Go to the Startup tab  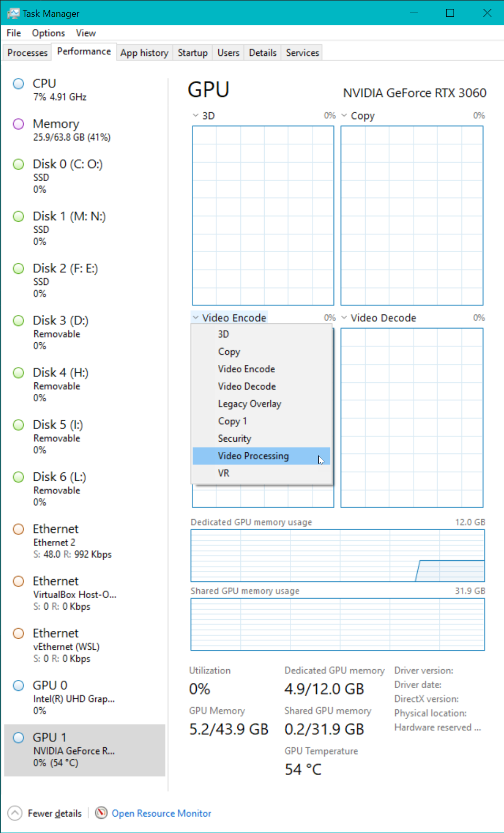[x=193, y=53]
